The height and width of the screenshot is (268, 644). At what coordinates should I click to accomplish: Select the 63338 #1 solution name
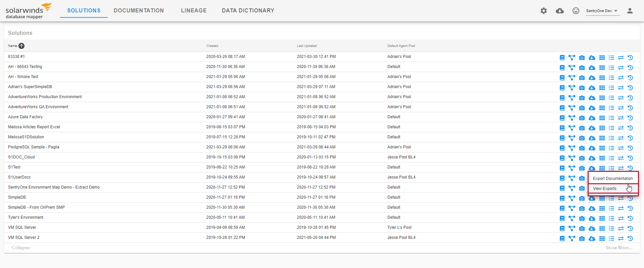[x=16, y=57]
